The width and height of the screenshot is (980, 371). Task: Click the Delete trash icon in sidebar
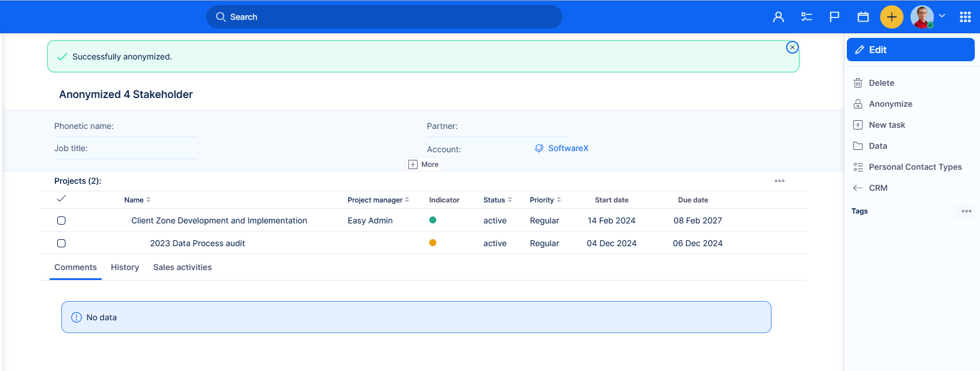point(858,83)
